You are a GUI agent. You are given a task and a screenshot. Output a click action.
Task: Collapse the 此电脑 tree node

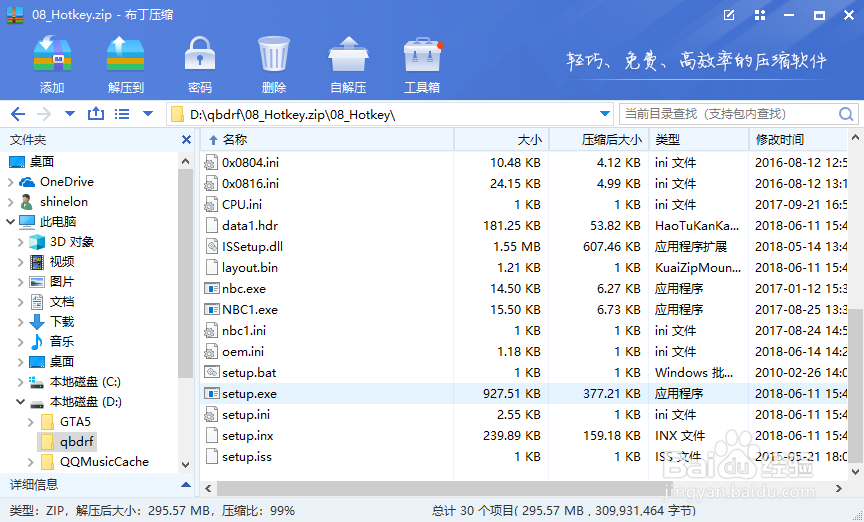pos(10,222)
